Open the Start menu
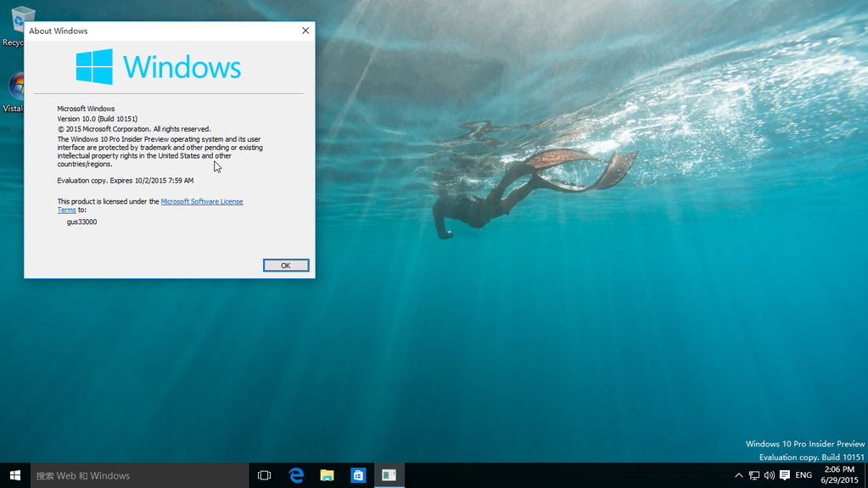 tap(15, 475)
